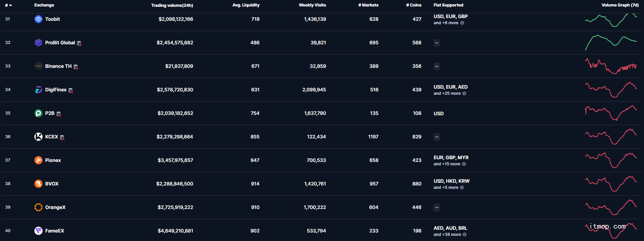The image size is (644, 241).
Task: Click the FameEX purple logo icon
Action: tap(38, 231)
